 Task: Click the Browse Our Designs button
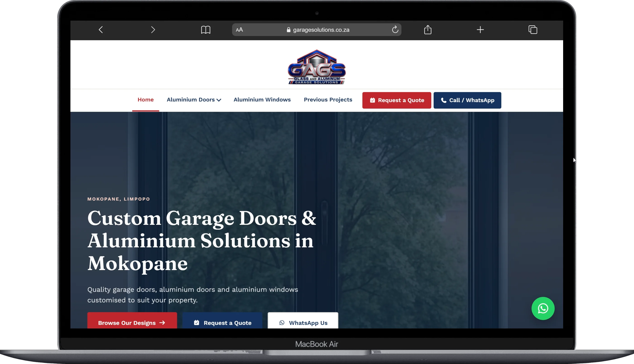pos(132,321)
